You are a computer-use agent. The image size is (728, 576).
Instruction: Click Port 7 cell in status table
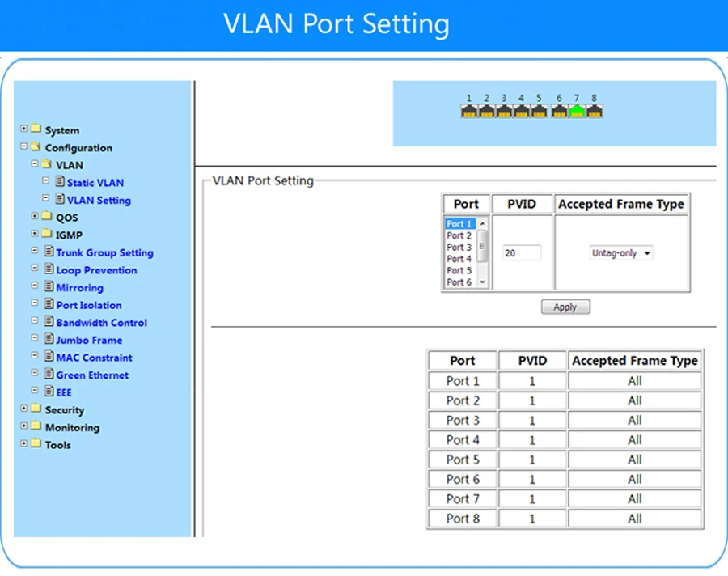click(463, 499)
